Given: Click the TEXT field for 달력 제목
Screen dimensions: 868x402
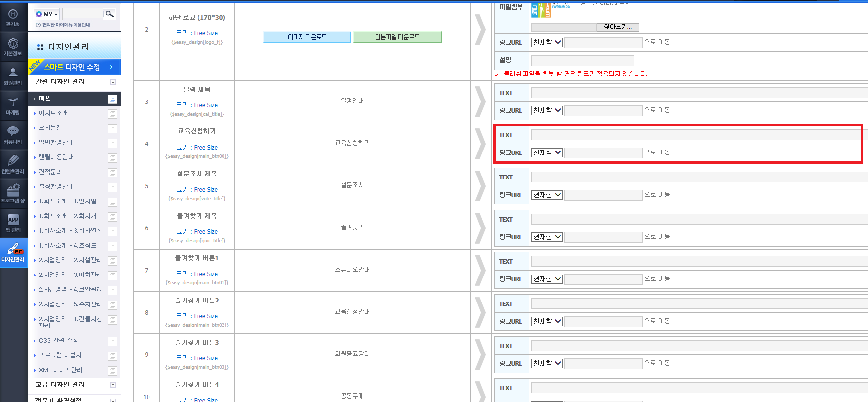Looking at the screenshot, I should (x=699, y=93).
